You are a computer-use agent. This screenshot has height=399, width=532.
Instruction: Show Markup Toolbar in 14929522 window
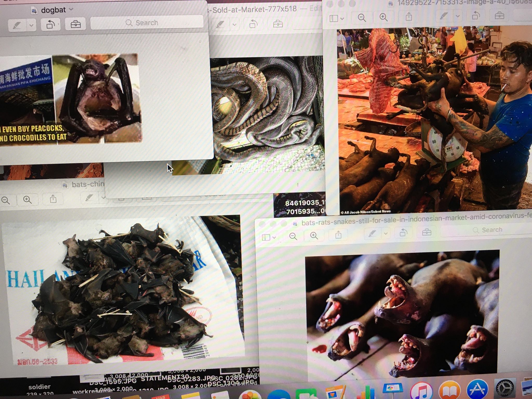(499, 16)
